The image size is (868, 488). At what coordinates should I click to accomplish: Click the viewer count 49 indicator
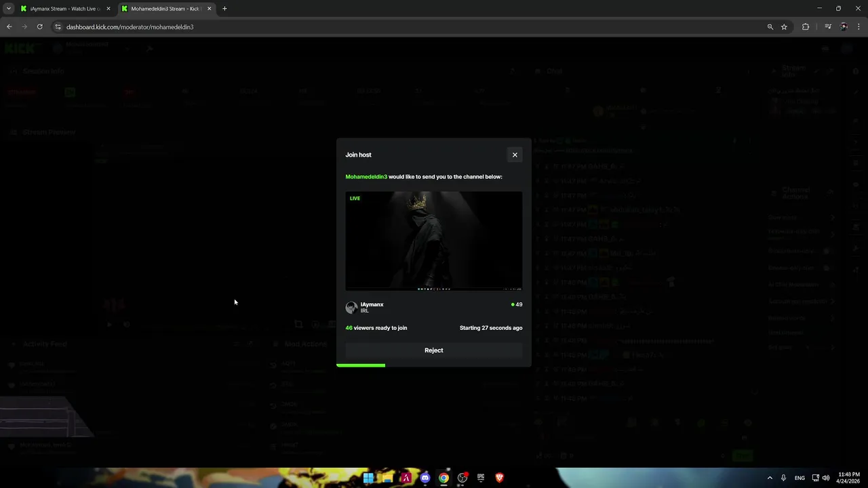pos(517,304)
